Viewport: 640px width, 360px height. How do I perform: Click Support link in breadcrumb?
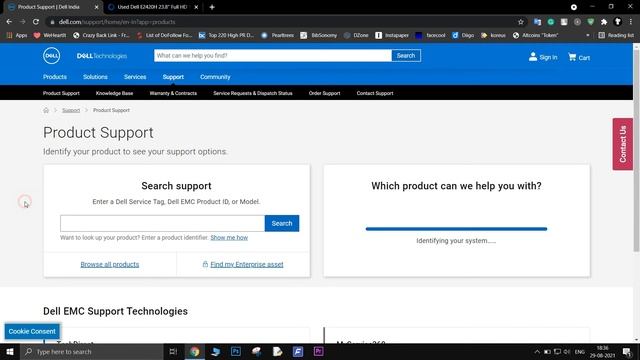pos(71,110)
